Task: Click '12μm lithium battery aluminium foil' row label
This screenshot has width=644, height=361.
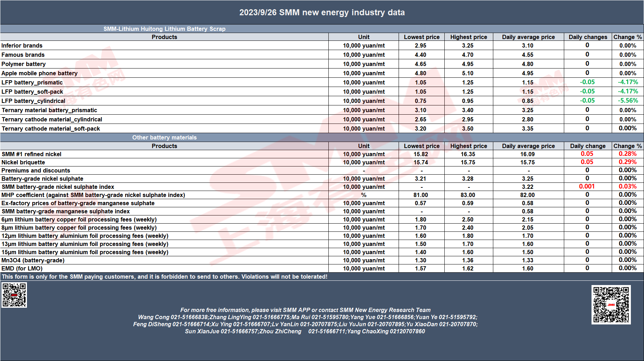Action: pyautogui.click(x=85, y=236)
